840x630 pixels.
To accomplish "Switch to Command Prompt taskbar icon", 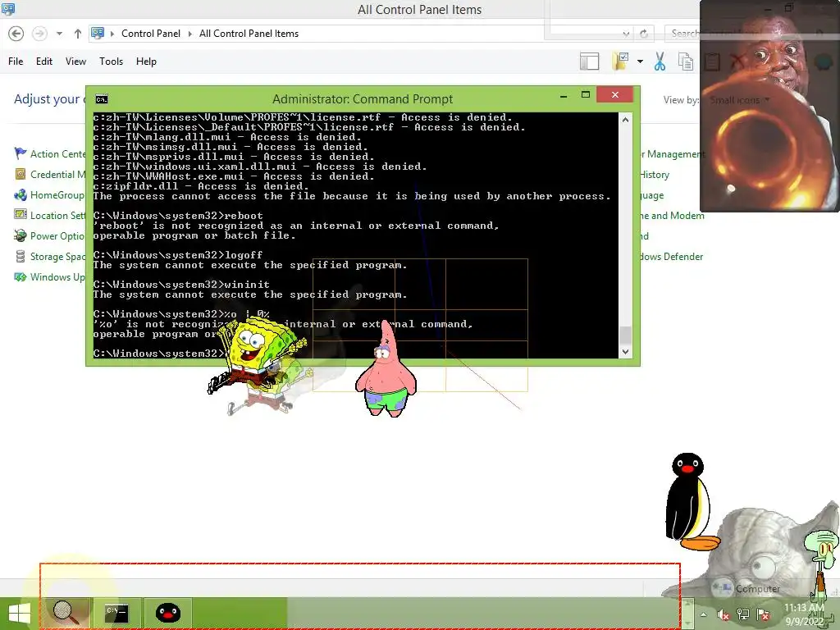I will pos(116,614).
